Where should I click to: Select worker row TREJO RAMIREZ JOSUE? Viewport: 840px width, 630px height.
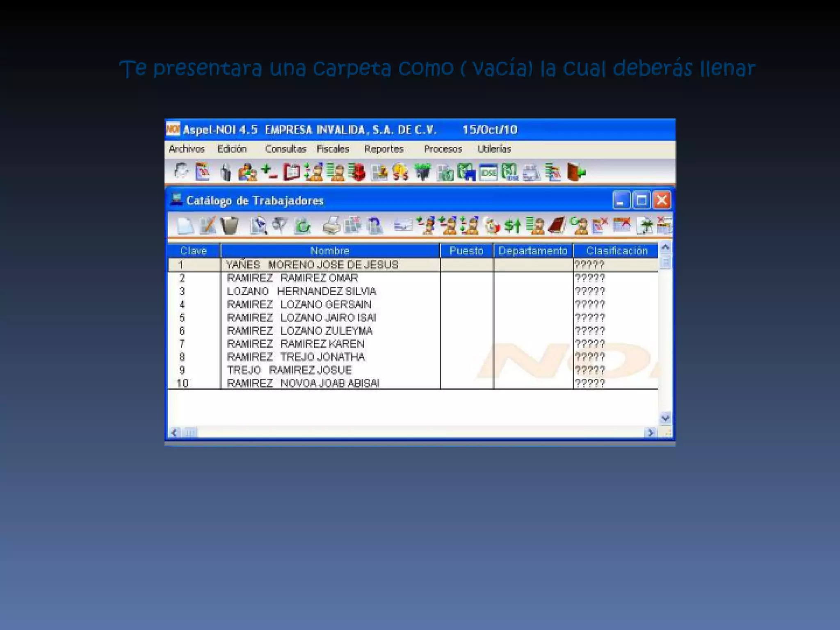pyautogui.click(x=289, y=370)
